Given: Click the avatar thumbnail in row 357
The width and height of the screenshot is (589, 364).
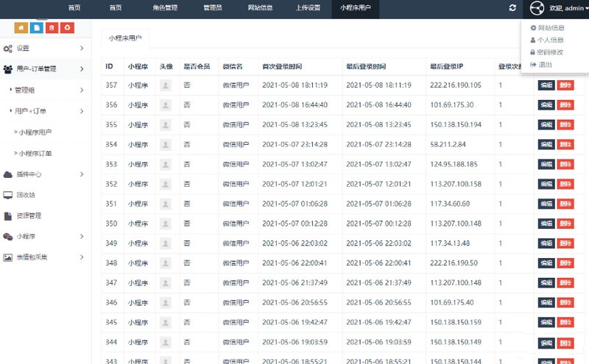Looking at the screenshot, I should [x=165, y=85].
